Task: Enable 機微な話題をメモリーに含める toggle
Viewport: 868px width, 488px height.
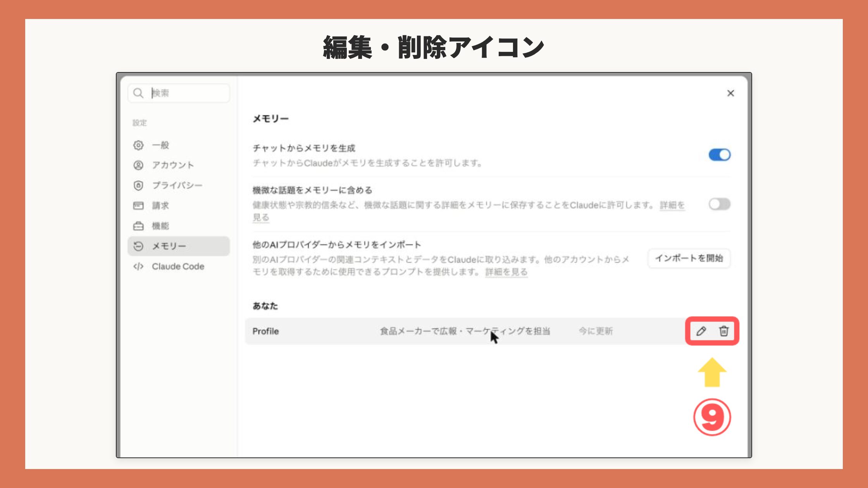Action: point(720,204)
